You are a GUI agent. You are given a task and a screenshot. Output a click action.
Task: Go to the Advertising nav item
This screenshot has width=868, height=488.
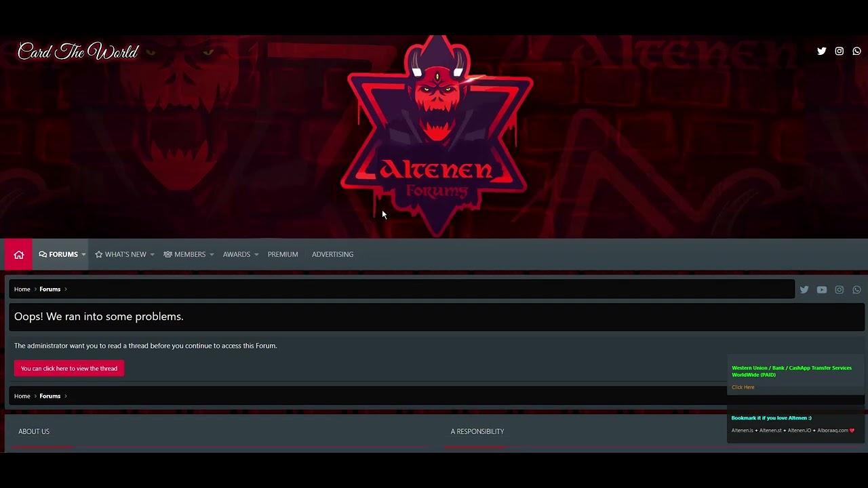(332, 255)
